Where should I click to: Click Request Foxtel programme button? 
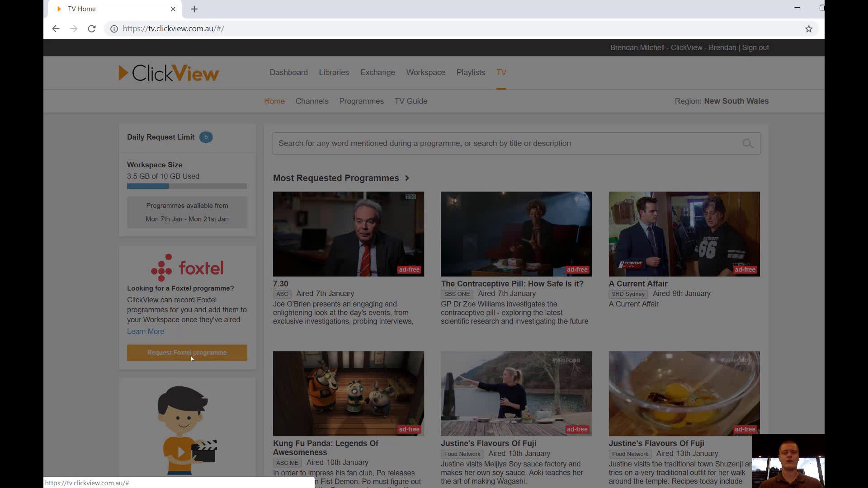(187, 352)
